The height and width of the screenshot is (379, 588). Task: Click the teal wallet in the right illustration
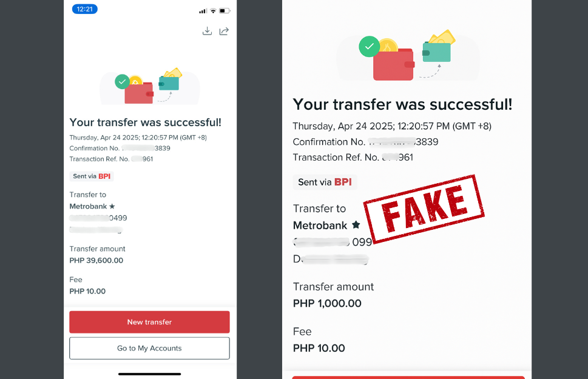tap(436, 52)
